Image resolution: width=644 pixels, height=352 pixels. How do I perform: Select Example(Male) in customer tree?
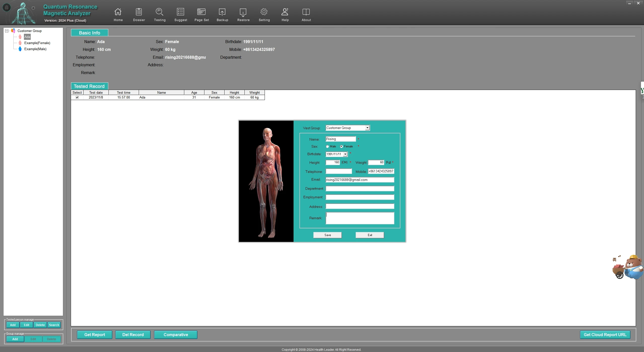coord(35,49)
